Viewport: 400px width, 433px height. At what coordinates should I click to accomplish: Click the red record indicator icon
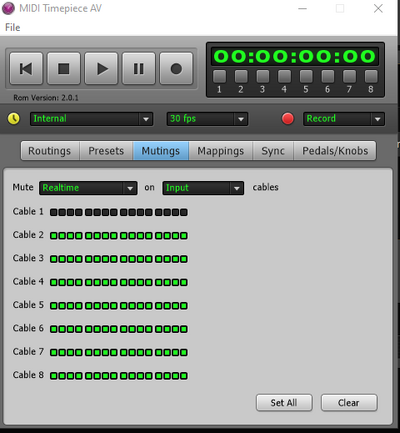pos(288,118)
